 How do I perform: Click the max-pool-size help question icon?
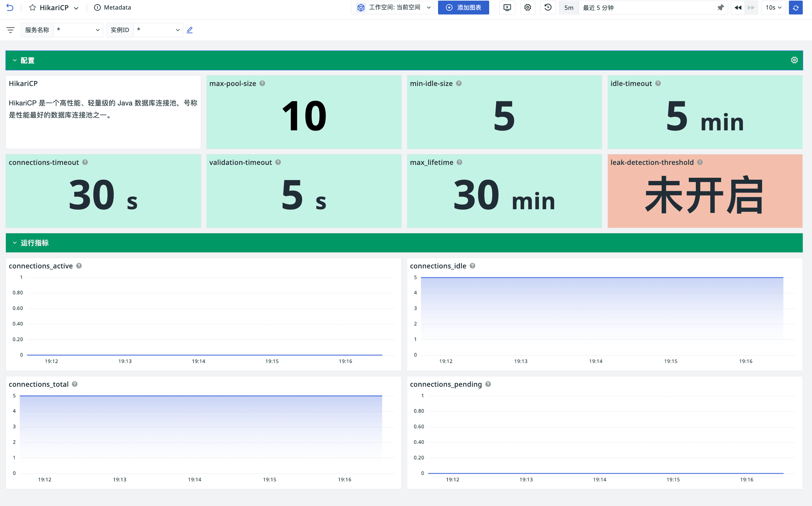pyautogui.click(x=262, y=83)
